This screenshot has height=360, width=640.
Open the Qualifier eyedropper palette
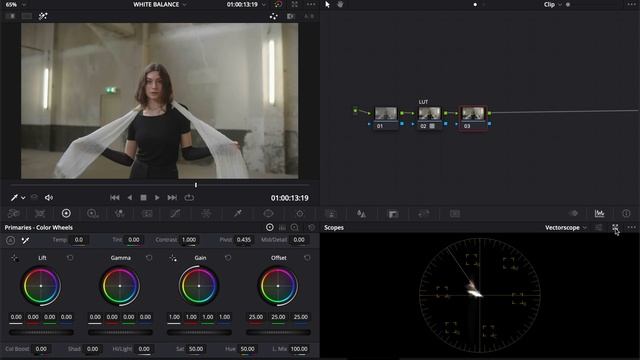point(238,213)
